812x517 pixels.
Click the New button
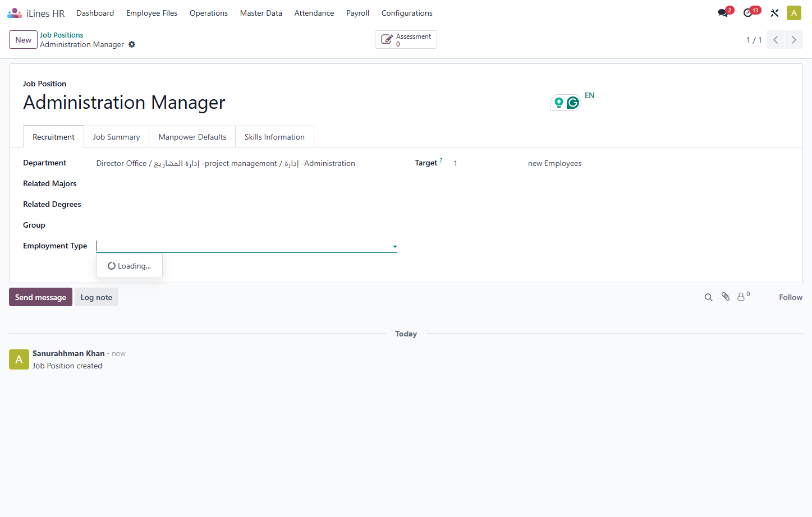pyautogui.click(x=23, y=40)
